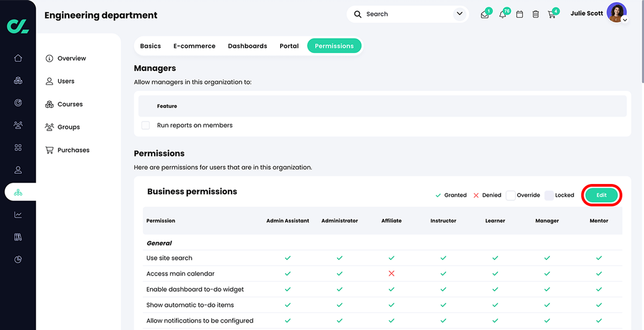The width and height of the screenshot is (644, 330).
Task: Open the analytics chart icon in the sidebar
Action: (18, 214)
